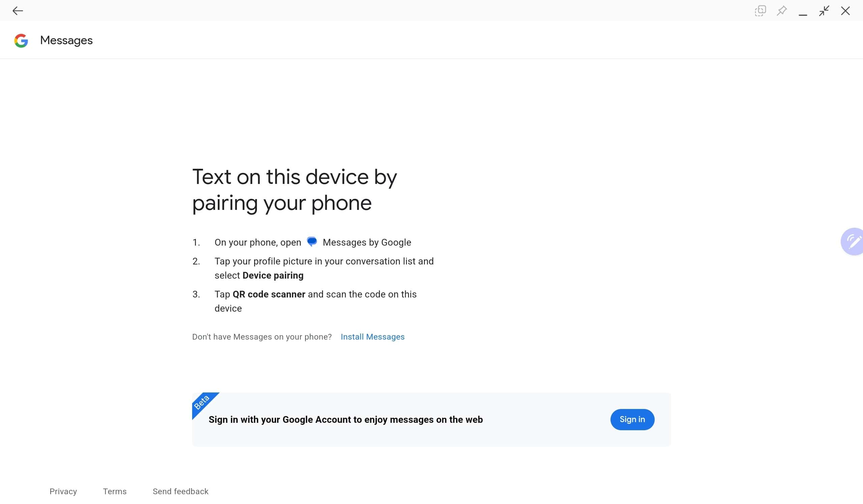The width and height of the screenshot is (863, 504).
Task: Click the back arrow in title bar
Action: 18,11
